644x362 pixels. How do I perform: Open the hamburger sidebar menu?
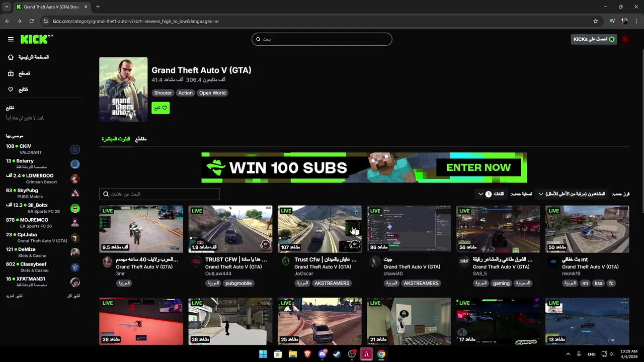(11, 39)
